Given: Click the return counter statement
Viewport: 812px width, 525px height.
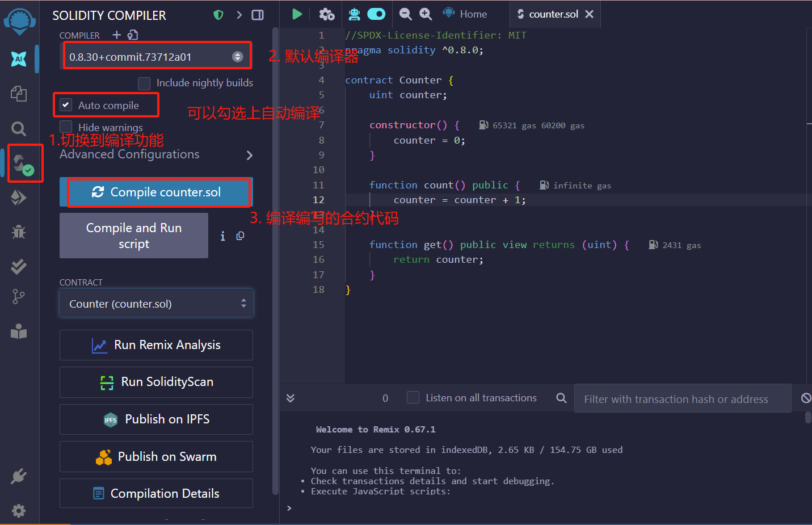Looking at the screenshot, I should tap(439, 259).
